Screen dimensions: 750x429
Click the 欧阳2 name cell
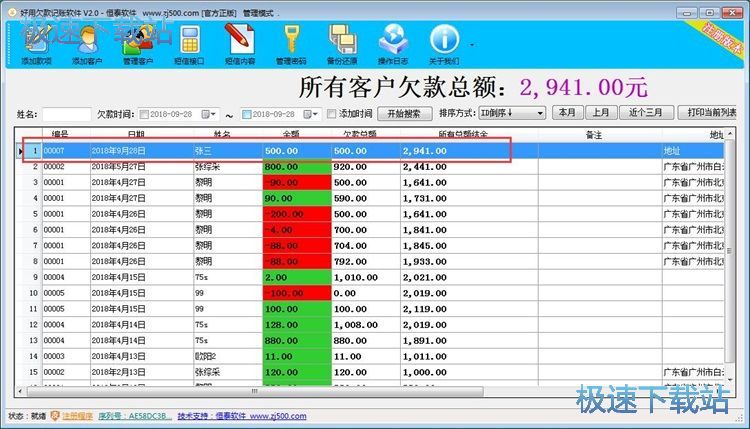228,356
